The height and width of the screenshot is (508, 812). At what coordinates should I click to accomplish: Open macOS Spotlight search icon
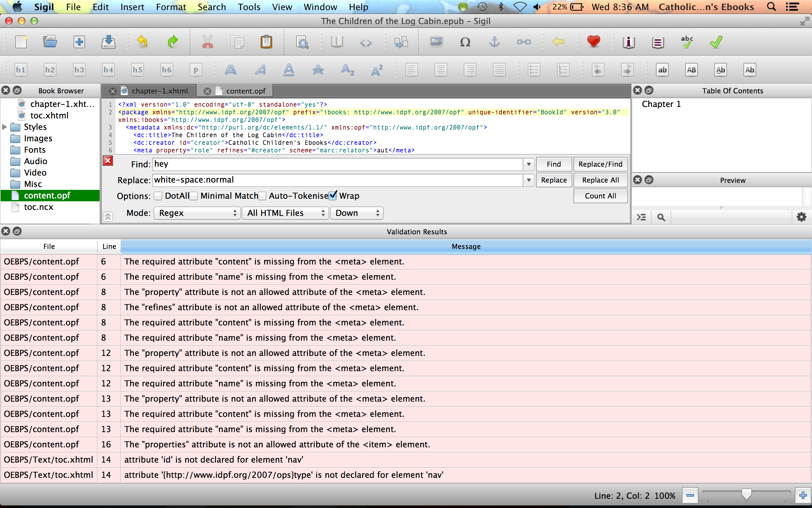pos(772,7)
